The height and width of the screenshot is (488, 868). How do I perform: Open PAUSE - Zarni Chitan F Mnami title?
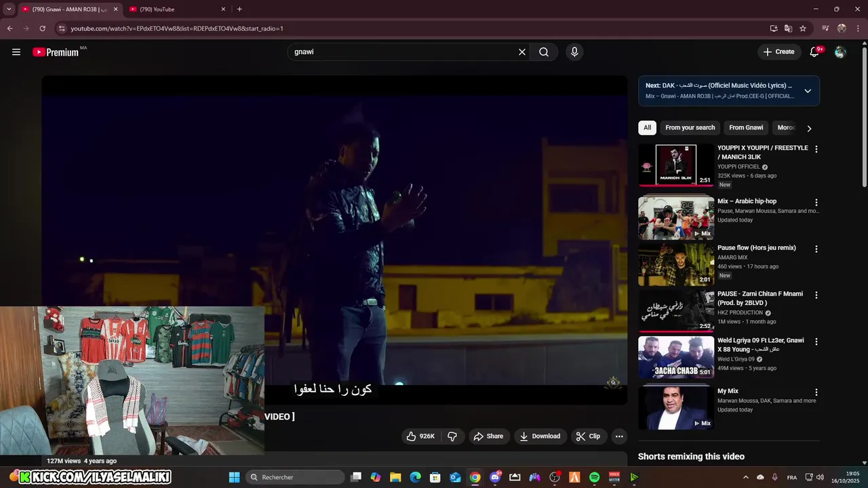[759, 298]
